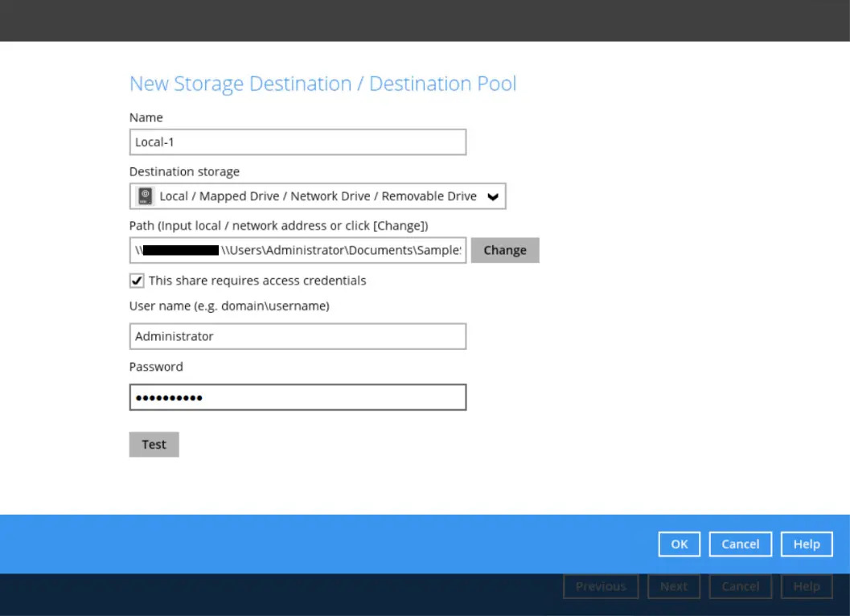850x616 pixels.
Task: Click the 'This share requires access credentials' label
Action: click(x=257, y=281)
